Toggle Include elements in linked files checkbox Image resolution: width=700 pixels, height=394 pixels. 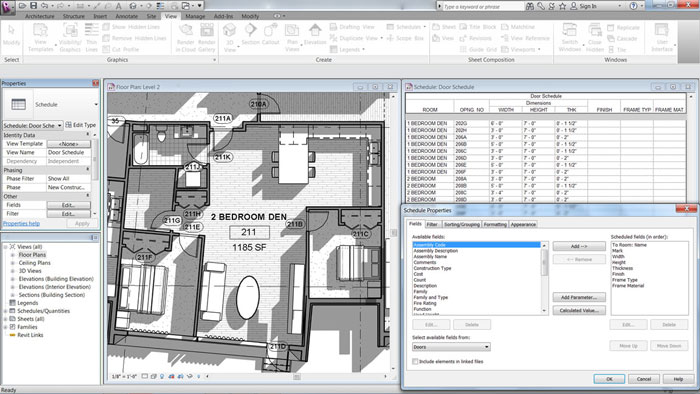(415, 361)
